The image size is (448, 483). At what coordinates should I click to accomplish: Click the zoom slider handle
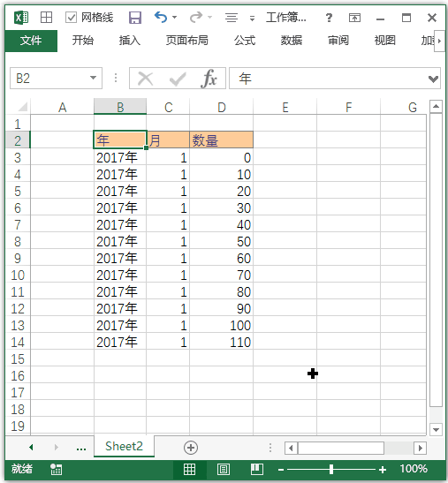coord(331,469)
